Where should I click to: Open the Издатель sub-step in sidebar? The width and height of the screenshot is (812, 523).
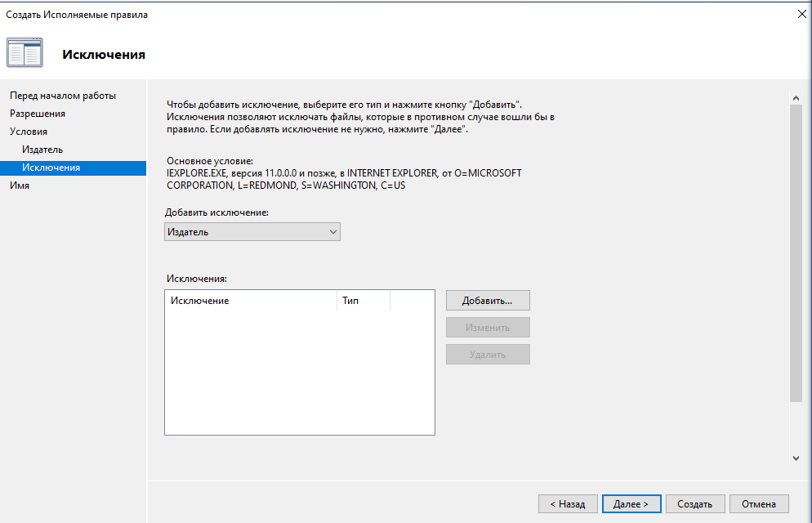click(x=42, y=150)
